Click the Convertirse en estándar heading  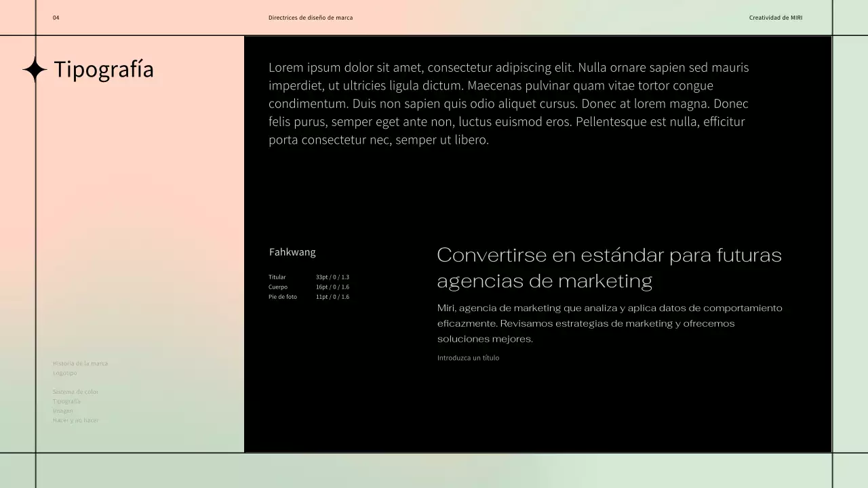point(610,267)
